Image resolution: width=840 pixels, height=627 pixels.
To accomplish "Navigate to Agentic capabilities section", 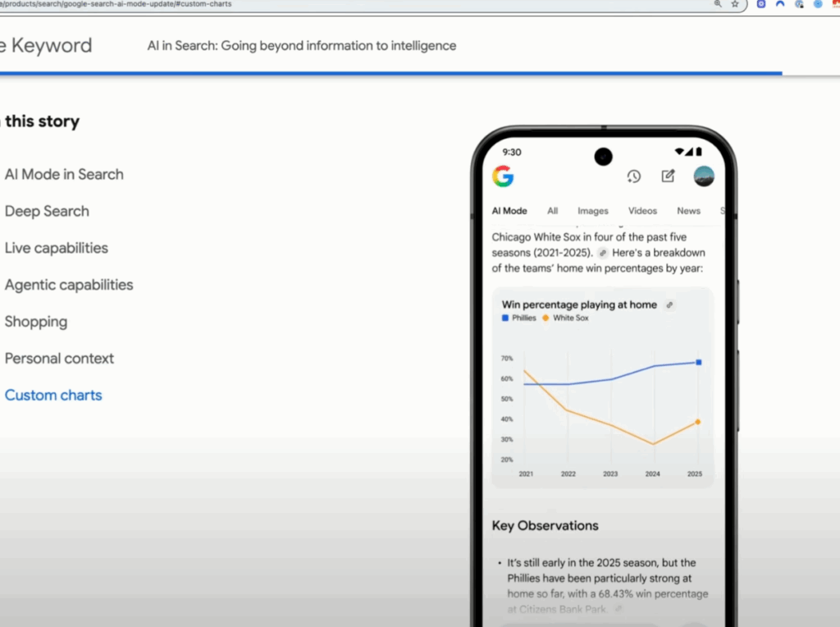I will pos(69,285).
